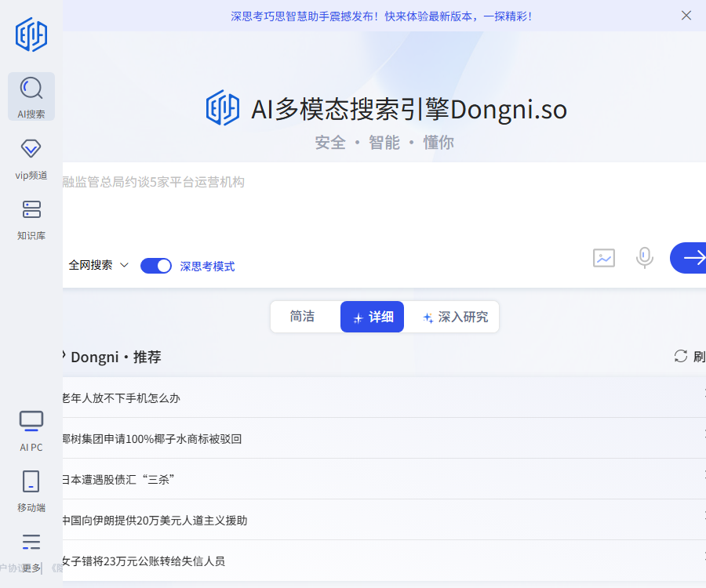Open the vip频道 diamond icon
706x588 pixels.
click(x=31, y=148)
